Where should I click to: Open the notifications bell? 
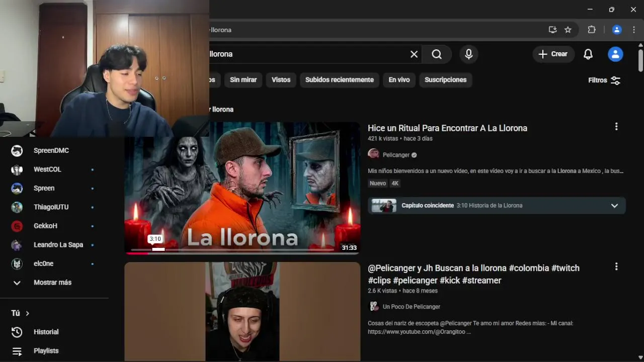coord(588,54)
